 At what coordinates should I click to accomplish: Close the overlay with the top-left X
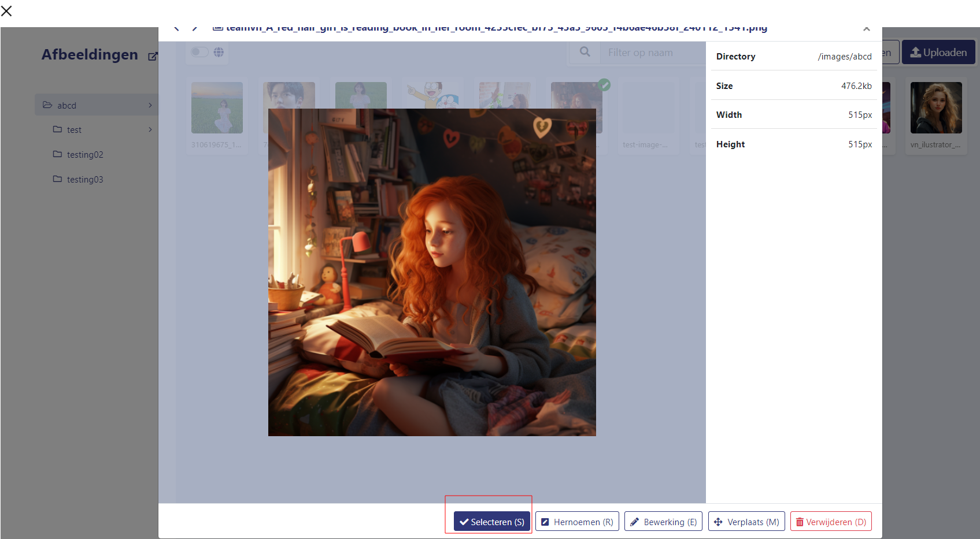tap(7, 10)
